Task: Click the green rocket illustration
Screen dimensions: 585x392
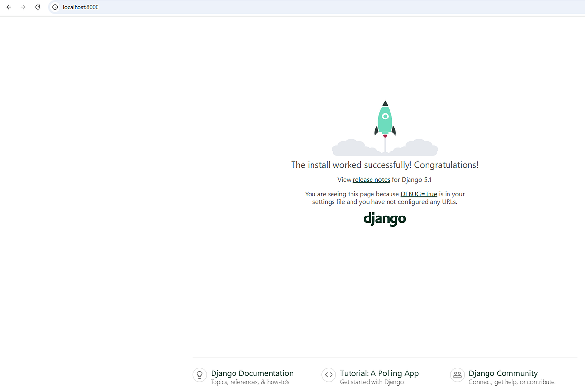Action: coord(385,119)
